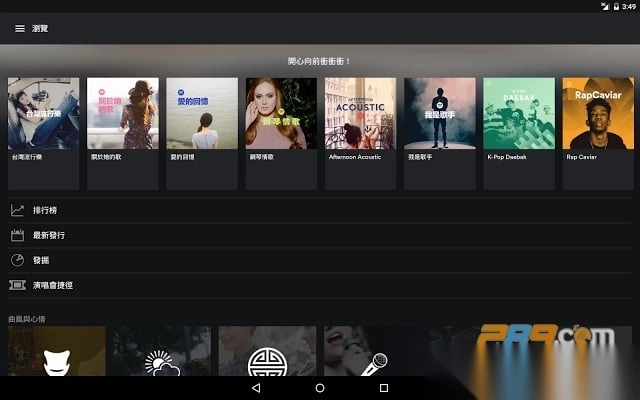The height and width of the screenshot is (400, 640).
Task: Click the 鋼琴情歌 playlist title text
Action: click(263, 157)
